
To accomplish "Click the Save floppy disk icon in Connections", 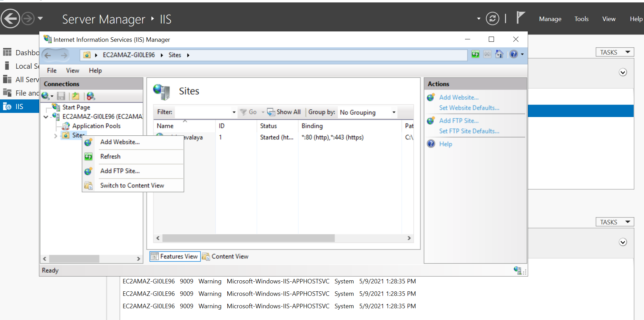I will [61, 96].
